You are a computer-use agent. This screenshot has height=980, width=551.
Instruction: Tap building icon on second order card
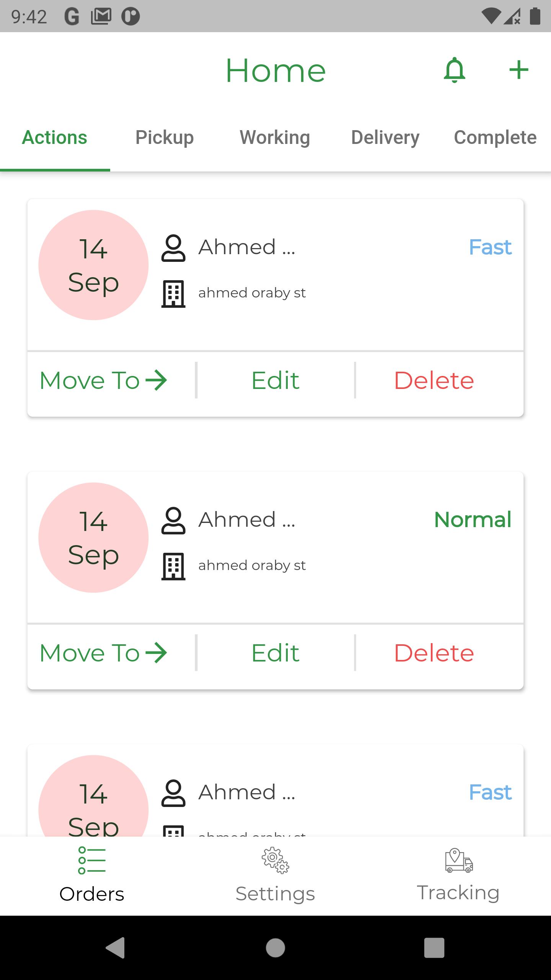click(x=173, y=567)
